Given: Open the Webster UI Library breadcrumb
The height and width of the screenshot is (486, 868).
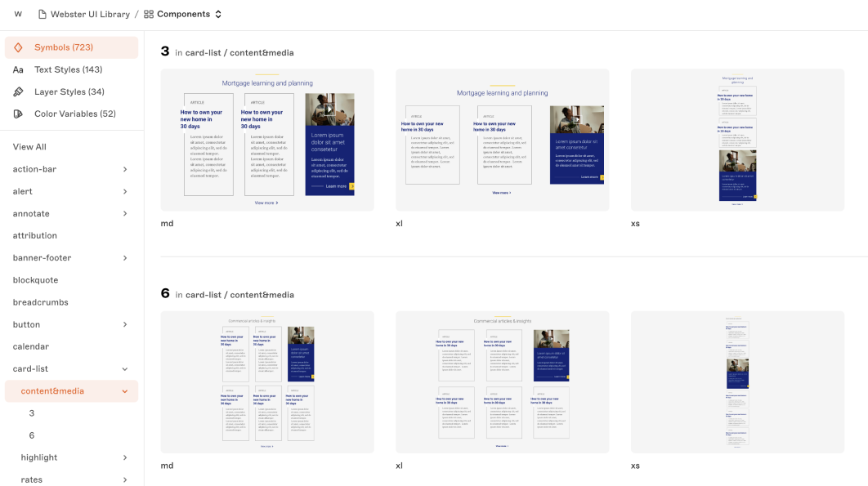Looking at the screenshot, I should tap(90, 15).
